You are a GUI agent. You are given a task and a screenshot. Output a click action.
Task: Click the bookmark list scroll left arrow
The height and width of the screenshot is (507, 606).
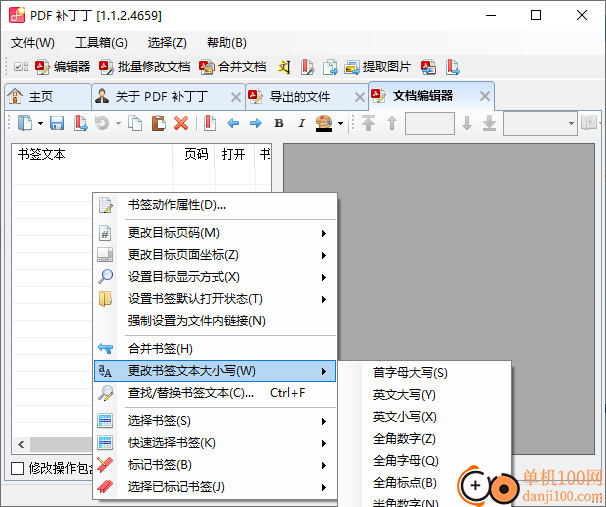click(x=21, y=444)
